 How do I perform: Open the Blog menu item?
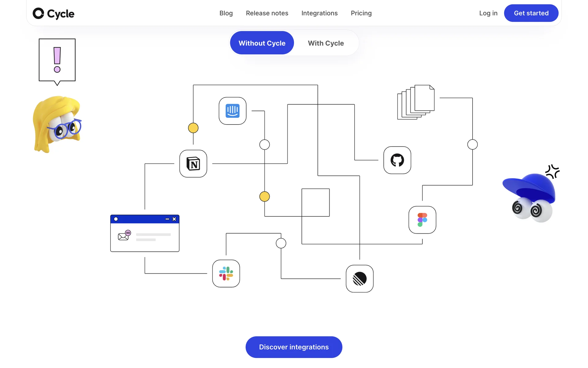[x=226, y=13]
